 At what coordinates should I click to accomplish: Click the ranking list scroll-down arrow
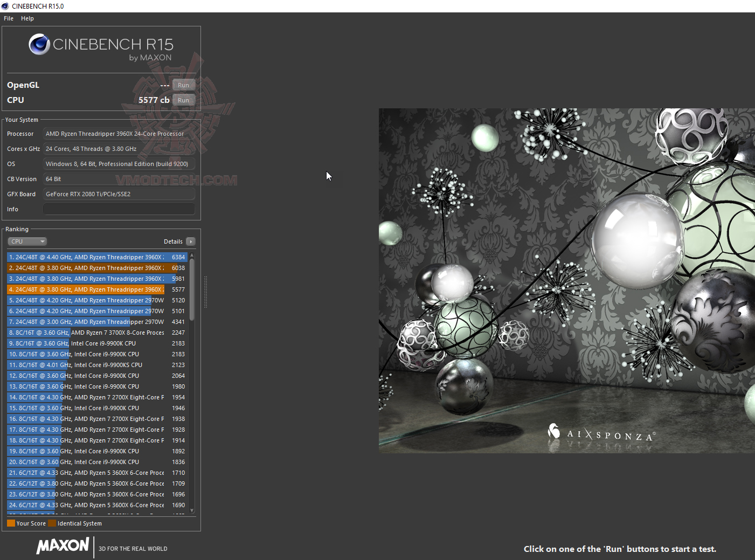[x=192, y=510]
